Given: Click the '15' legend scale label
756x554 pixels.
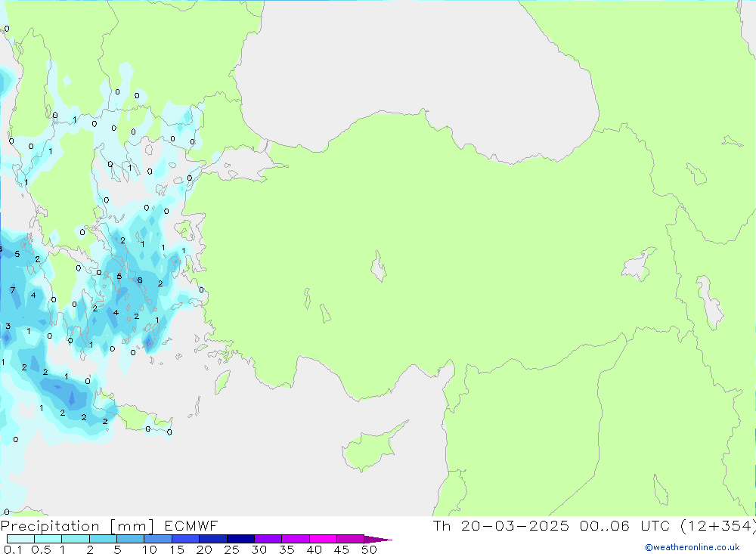Looking at the screenshot, I should (x=176, y=549).
